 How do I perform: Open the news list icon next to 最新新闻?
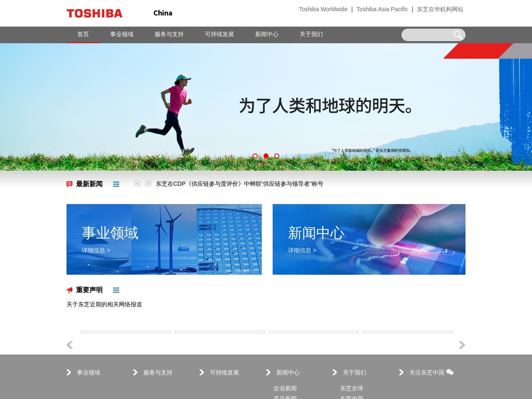tap(116, 184)
